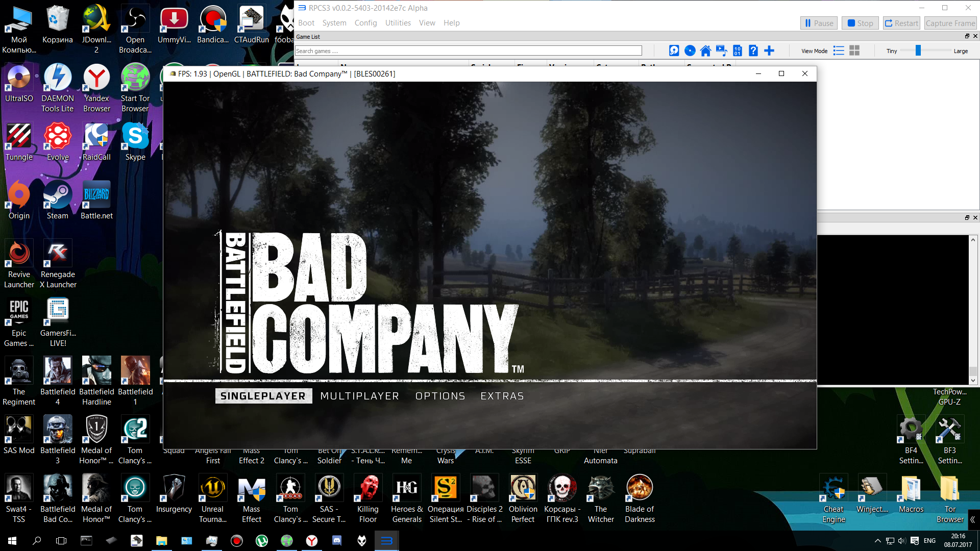980x551 pixels.
Task: Adjust the Tiny-Large icon size slider
Action: tap(918, 51)
